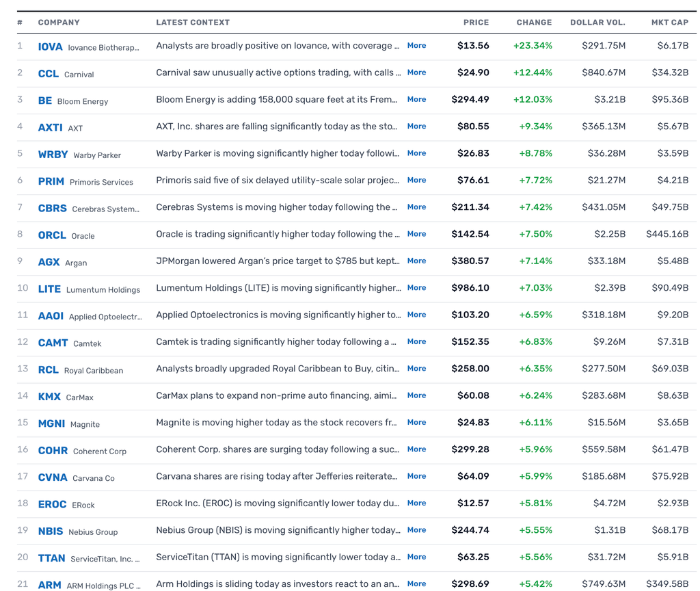Screen dimensions: 700x591
Task: Open the WRBY Warby Parker ticker
Action: [53, 155]
